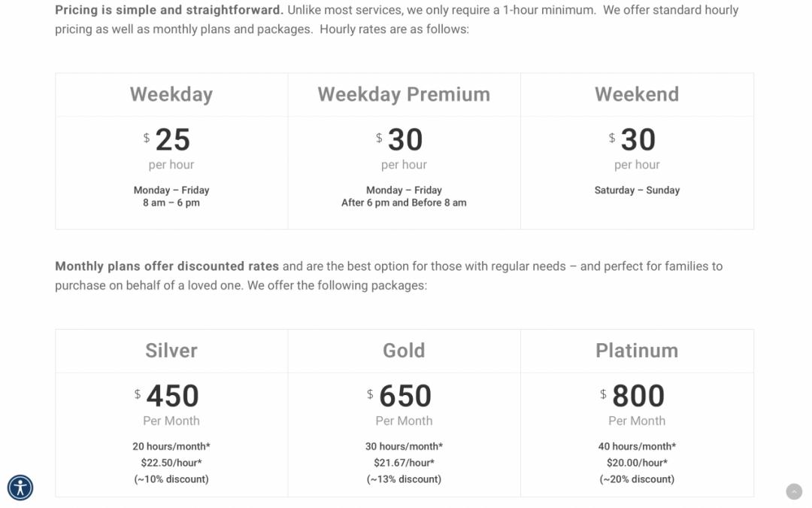Screen dimensions: 812x508
Task: Click the "After 6 pm and Before 8 am" text
Action: 404,202
